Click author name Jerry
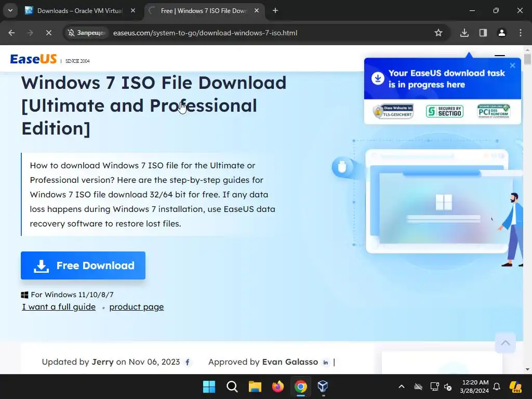Image resolution: width=532 pixels, height=399 pixels. (102, 362)
